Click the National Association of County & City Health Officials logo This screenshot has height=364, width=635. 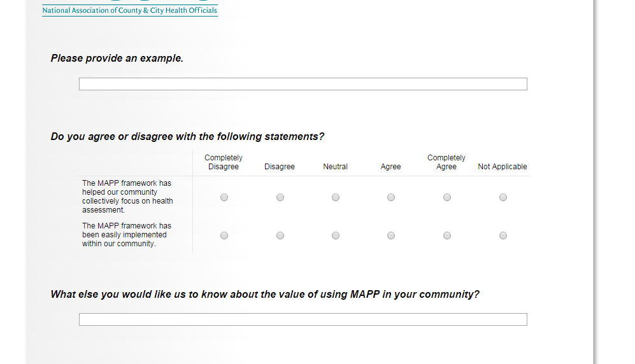[130, 9]
